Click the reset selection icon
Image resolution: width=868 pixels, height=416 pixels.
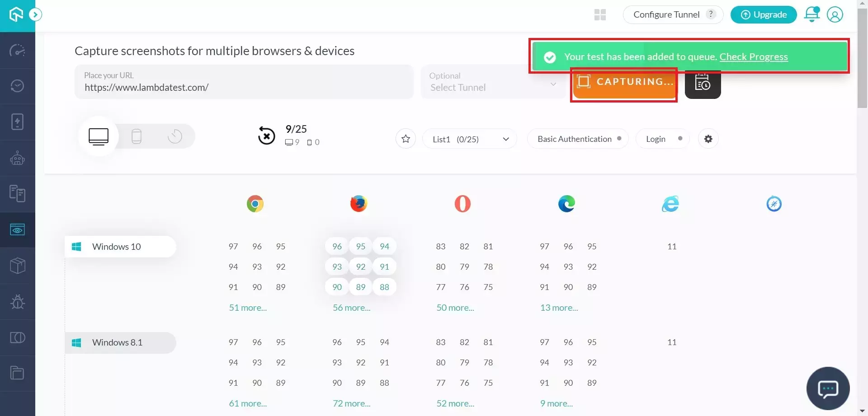click(x=266, y=136)
